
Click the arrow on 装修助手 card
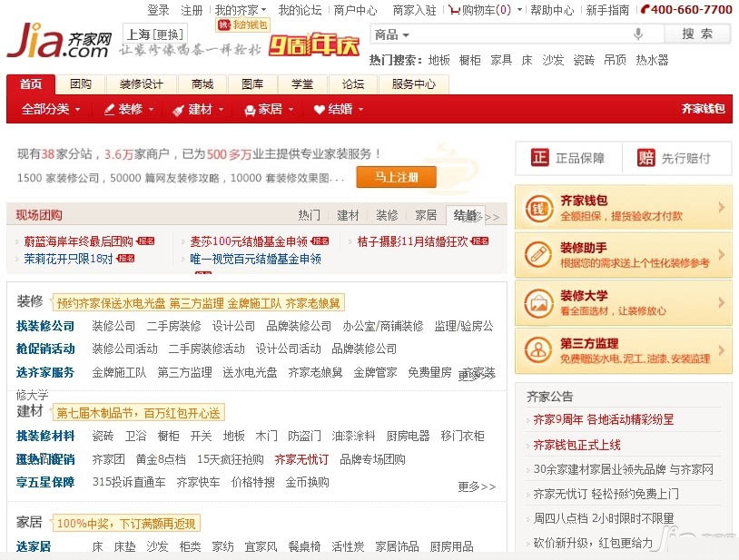pyautogui.click(x=721, y=255)
